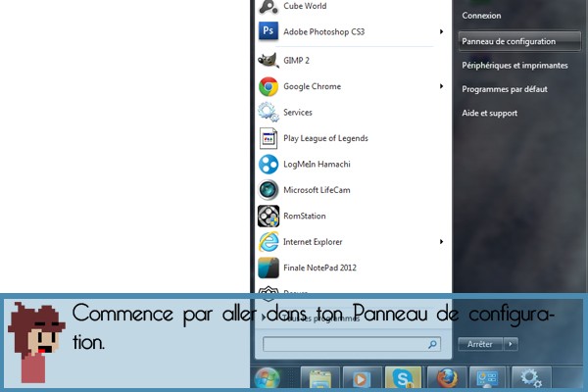
Task: Expand Internet Explorer jump list arrow
Action: (x=441, y=242)
